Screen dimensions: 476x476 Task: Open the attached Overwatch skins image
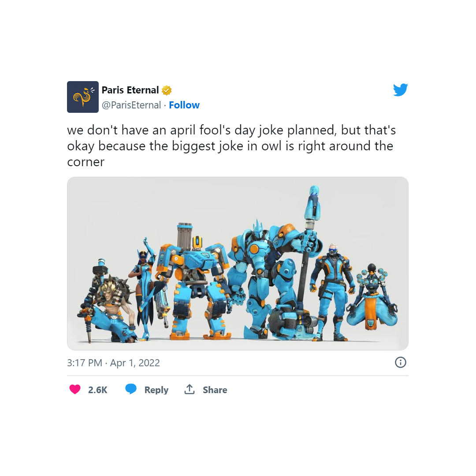(x=238, y=264)
